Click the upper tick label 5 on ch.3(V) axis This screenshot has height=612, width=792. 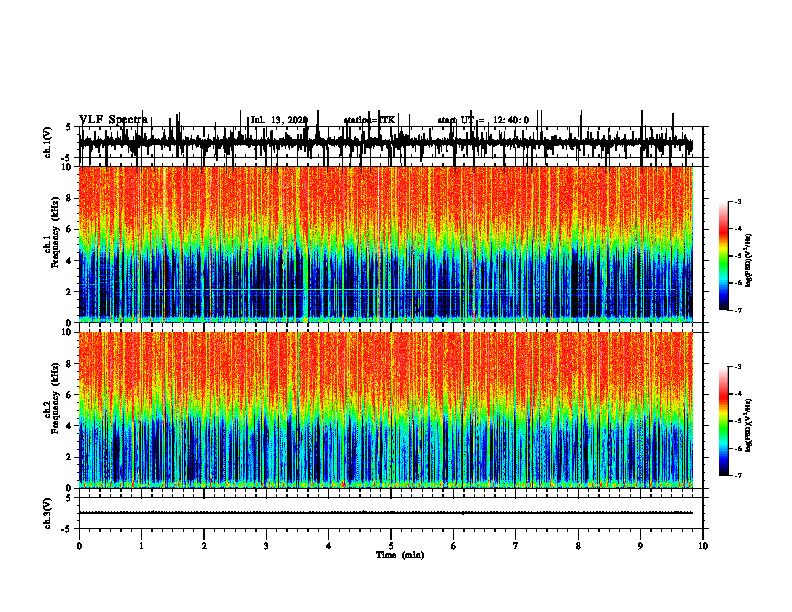click(x=68, y=498)
